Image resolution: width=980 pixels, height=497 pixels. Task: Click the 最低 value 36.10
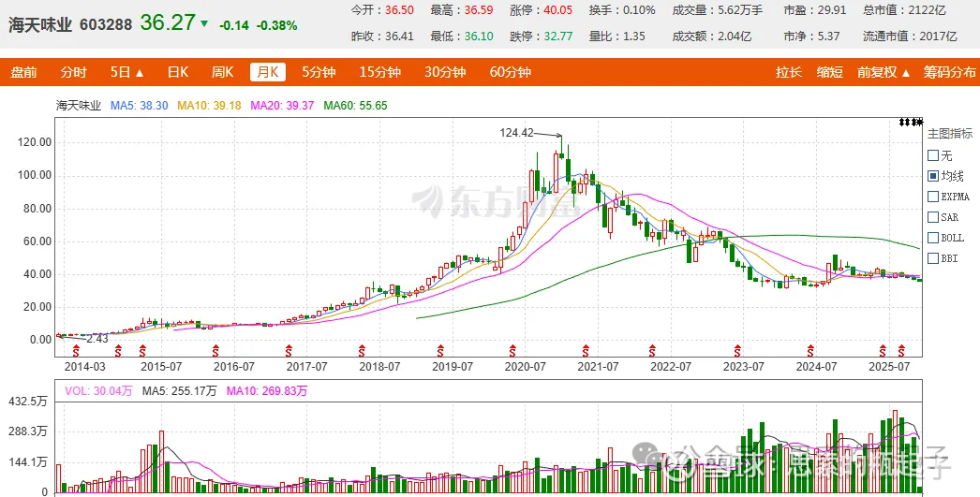pos(479,37)
